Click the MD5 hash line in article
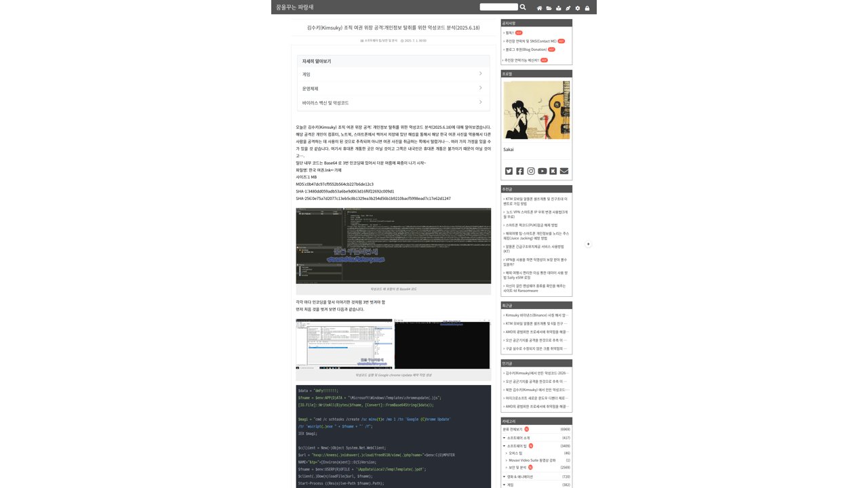This screenshot has height=488, width=868. pyautogui.click(x=334, y=184)
